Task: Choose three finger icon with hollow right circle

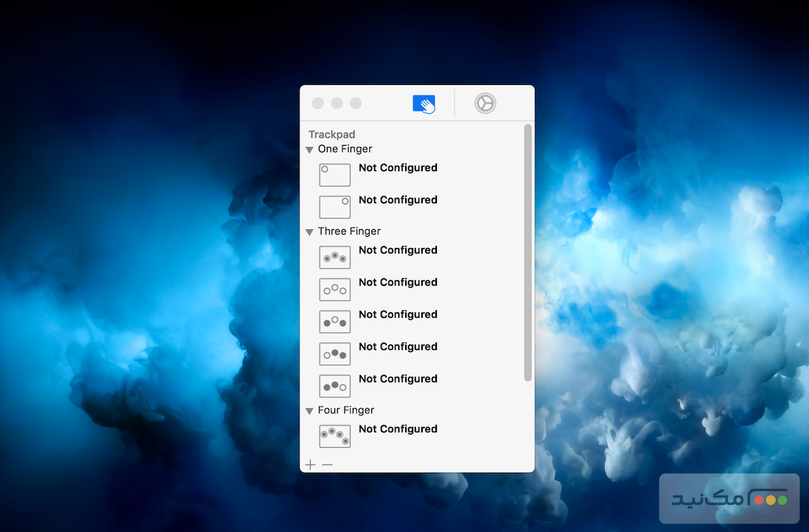Action: point(334,386)
